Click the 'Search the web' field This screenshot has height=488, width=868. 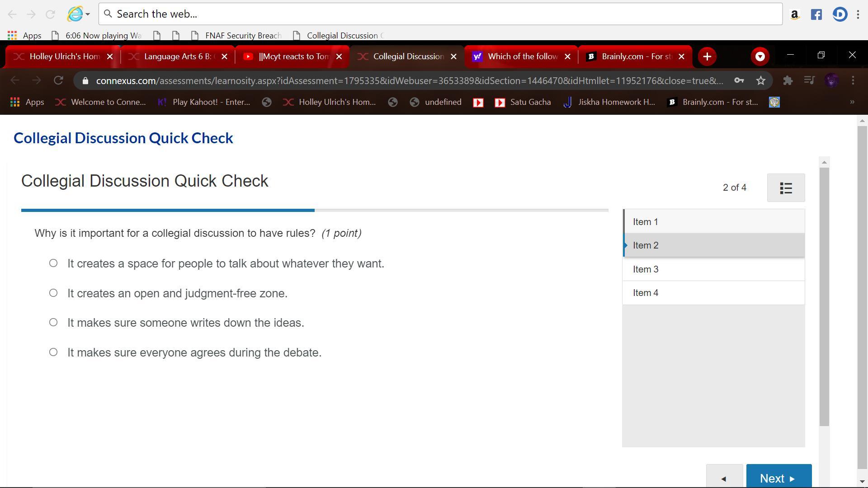tap(441, 14)
